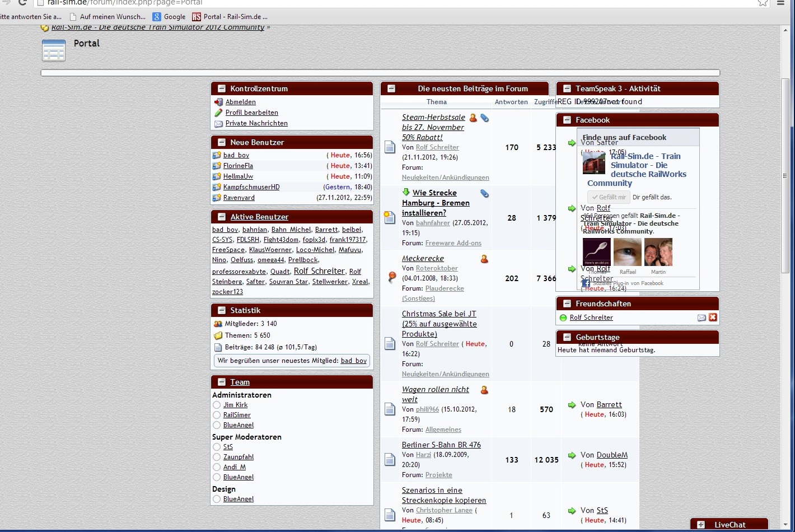Open the Chrome menu button
Screen dimensions: 795x532
click(x=782, y=3)
